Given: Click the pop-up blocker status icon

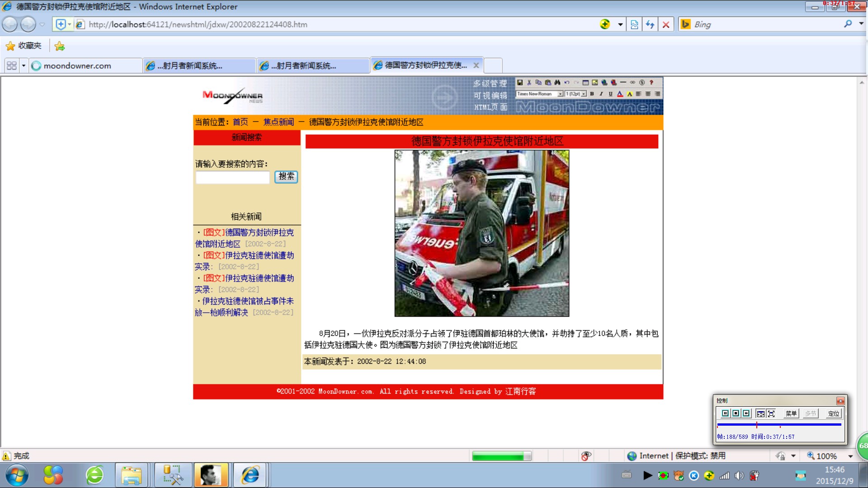Looking at the screenshot, I should [x=586, y=456].
